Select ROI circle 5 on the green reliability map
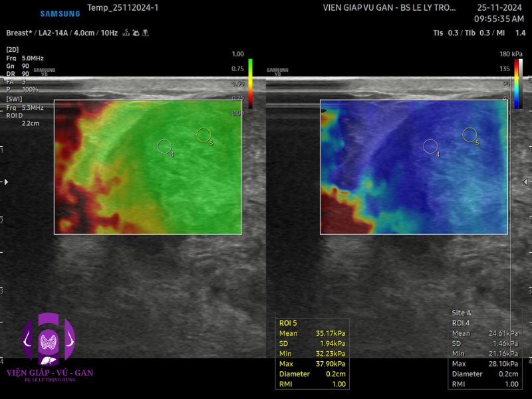 click(x=203, y=135)
